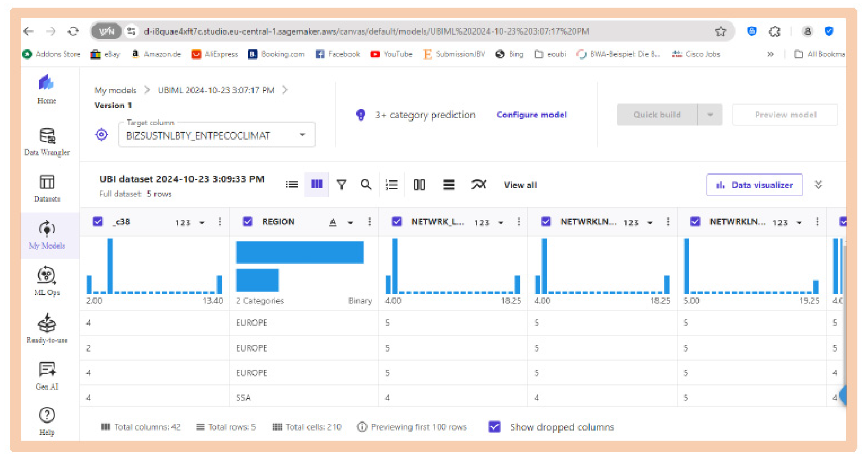Switch to list view in the dataset toolbar
This screenshot has height=459, width=868.
[x=292, y=184]
